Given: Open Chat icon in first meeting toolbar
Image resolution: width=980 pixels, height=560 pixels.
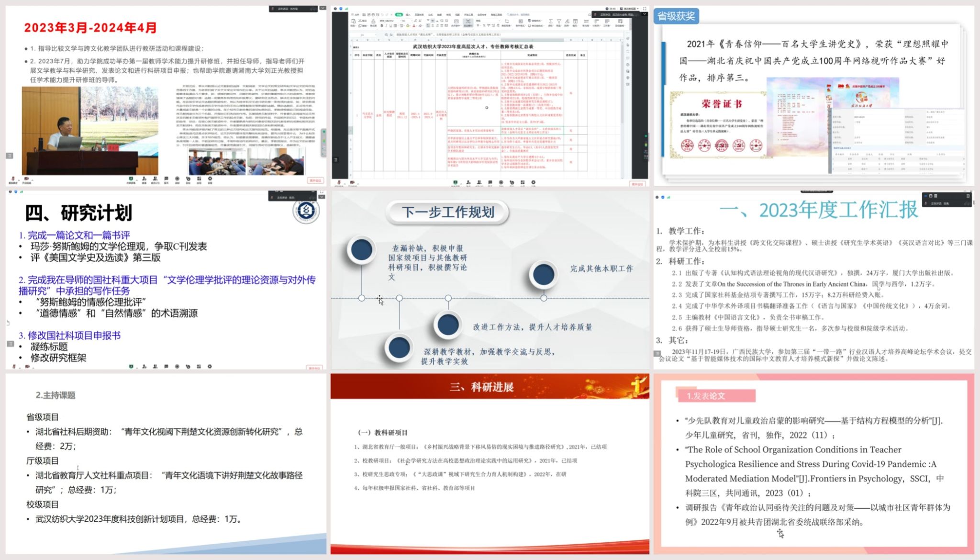Looking at the screenshot, I should tap(166, 179).
